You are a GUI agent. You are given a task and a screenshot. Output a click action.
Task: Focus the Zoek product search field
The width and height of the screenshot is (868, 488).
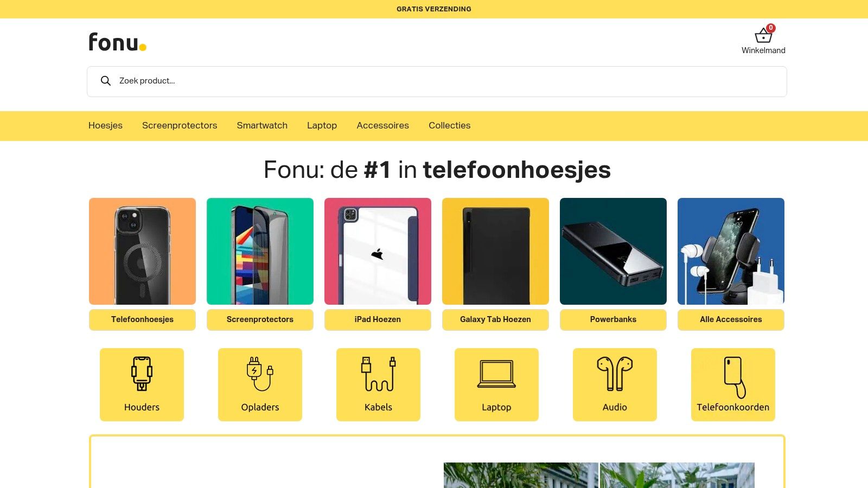coord(437,81)
